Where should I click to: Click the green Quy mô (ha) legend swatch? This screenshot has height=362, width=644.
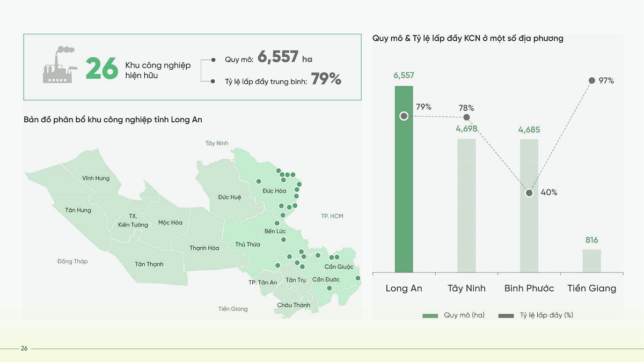point(430,315)
